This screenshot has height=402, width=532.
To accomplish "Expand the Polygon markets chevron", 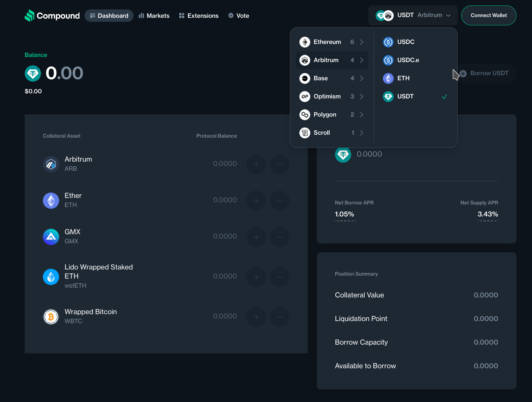I will point(361,115).
